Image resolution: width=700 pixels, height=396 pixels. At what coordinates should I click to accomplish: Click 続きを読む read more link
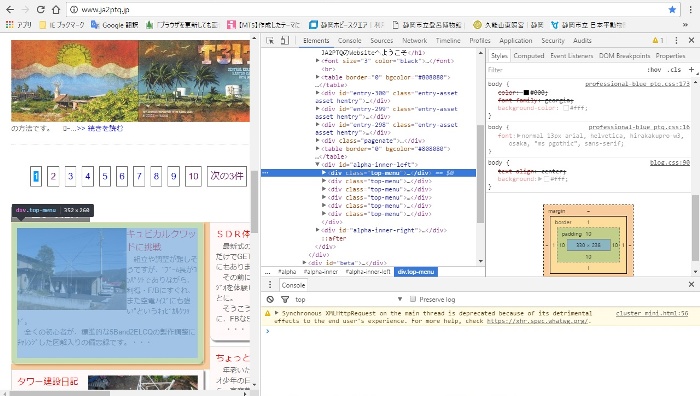tap(105, 128)
